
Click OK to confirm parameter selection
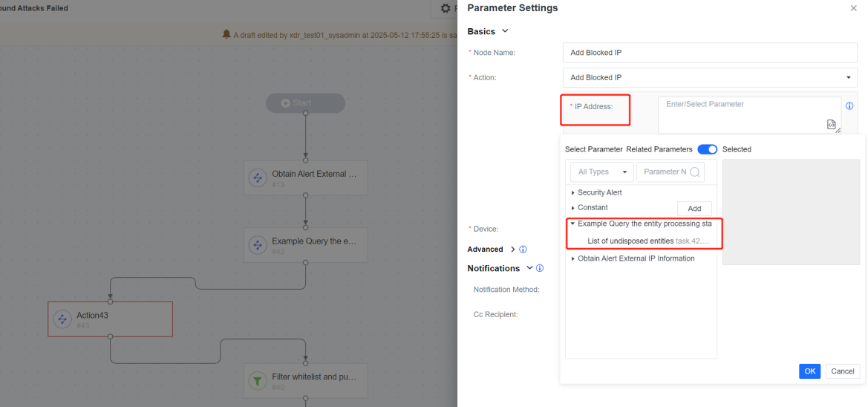click(809, 371)
